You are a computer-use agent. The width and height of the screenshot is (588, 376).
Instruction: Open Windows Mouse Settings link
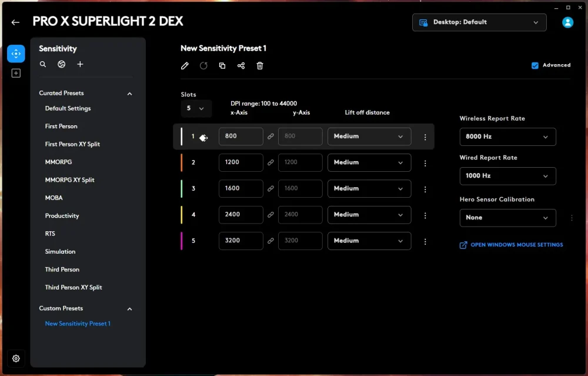point(512,245)
